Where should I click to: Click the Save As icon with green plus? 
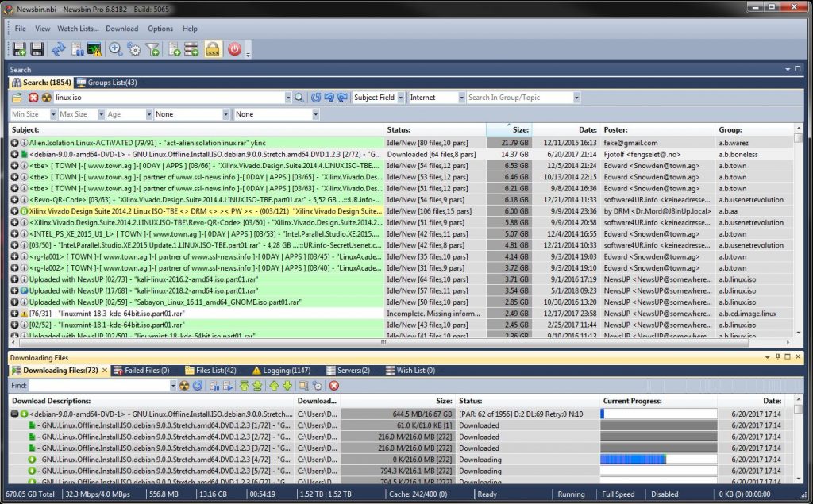pyautogui.click(x=19, y=49)
